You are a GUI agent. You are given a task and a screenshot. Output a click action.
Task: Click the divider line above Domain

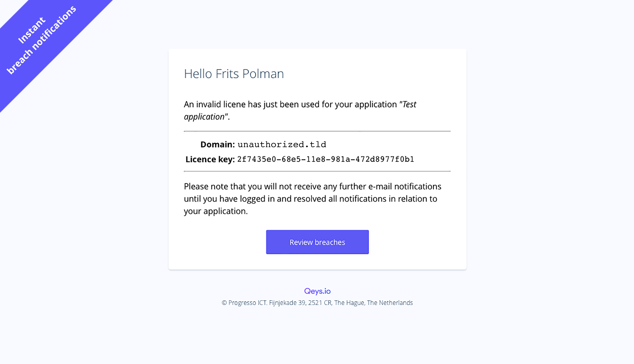click(317, 131)
